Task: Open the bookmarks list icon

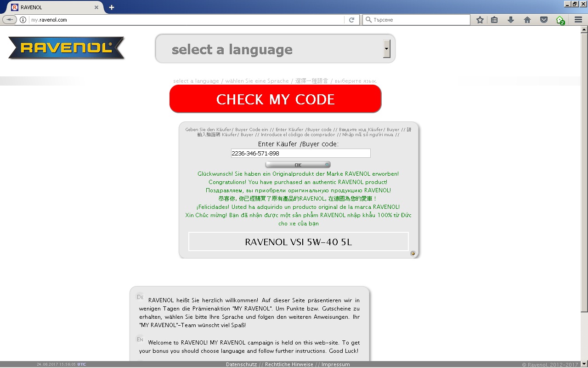Action: tap(494, 20)
